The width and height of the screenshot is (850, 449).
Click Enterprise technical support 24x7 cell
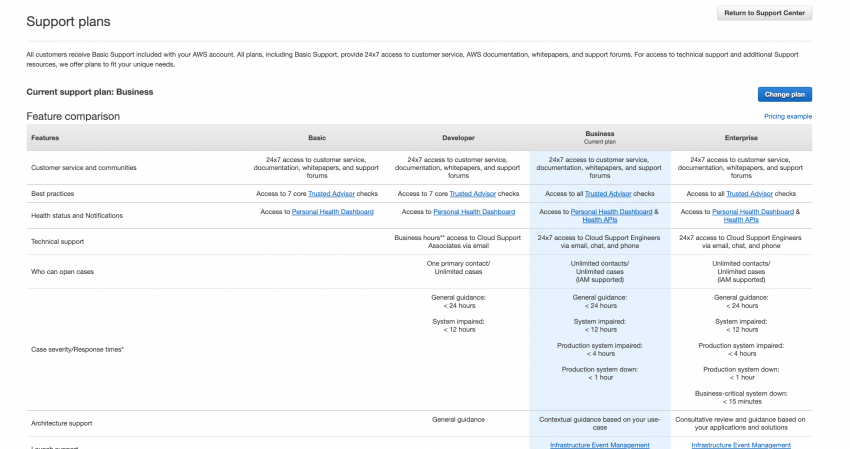click(741, 242)
